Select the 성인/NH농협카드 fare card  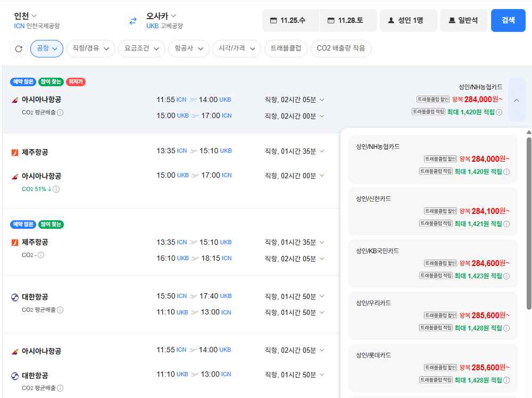click(433, 159)
